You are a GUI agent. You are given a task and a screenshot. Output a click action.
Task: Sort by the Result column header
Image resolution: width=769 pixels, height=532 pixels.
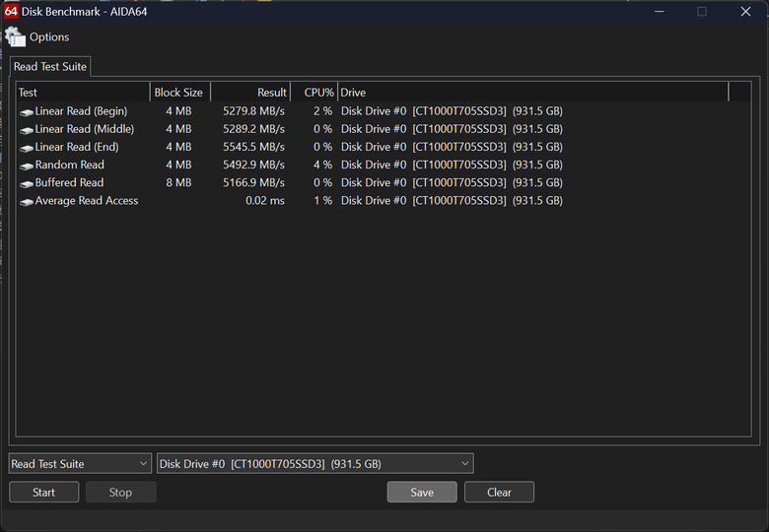point(250,93)
